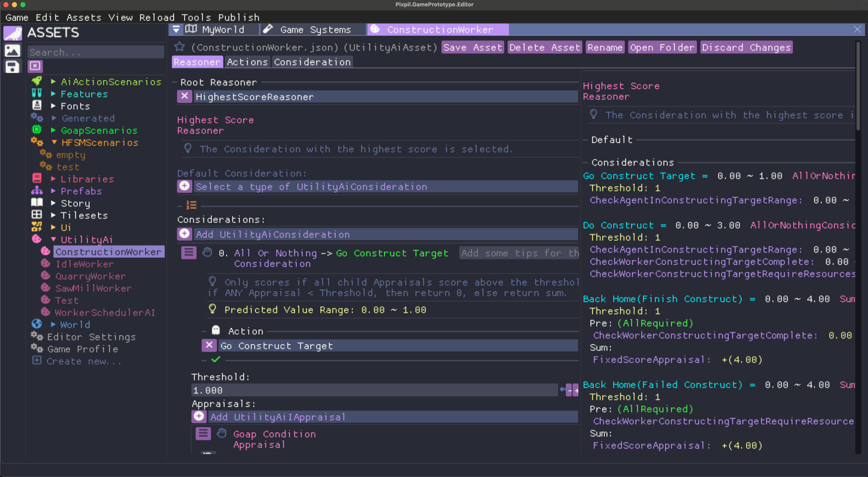Click the green checkmark under Action section

[216, 360]
